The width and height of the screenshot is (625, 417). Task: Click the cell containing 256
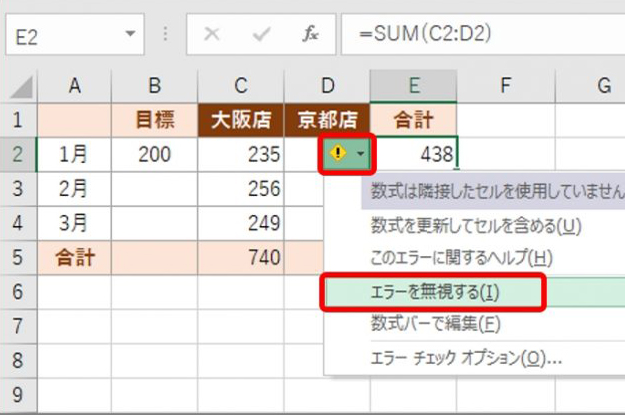241,189
